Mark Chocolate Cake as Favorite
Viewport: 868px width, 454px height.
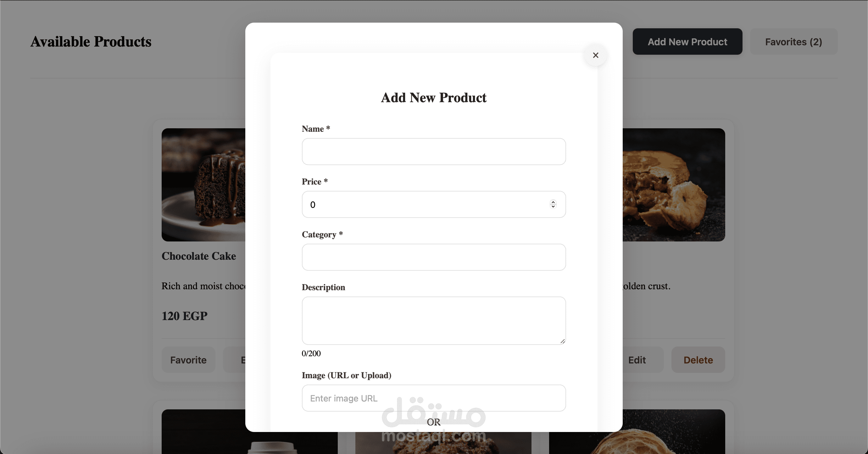tap(188, 360)
